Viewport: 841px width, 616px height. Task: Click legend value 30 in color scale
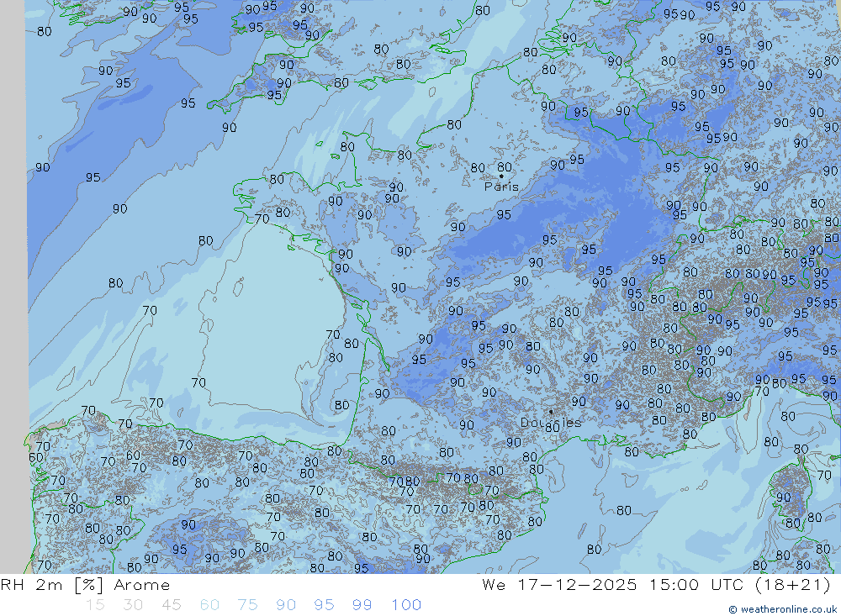[x=133, y=605]
